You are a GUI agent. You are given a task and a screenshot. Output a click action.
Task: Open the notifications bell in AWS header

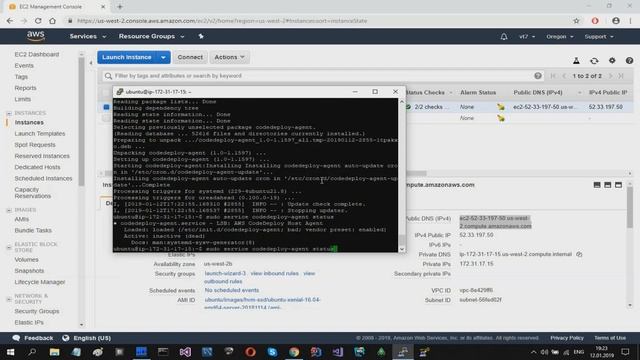pos(504,37)
